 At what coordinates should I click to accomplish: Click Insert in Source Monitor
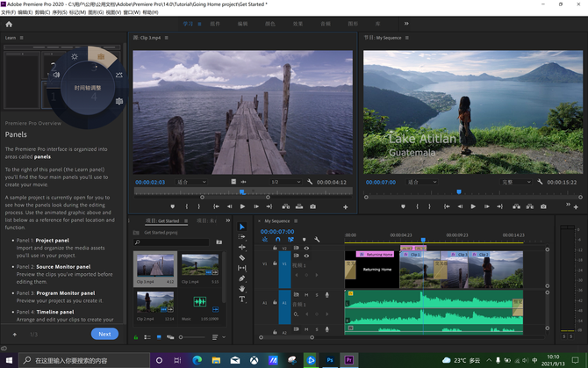(286, 206)
